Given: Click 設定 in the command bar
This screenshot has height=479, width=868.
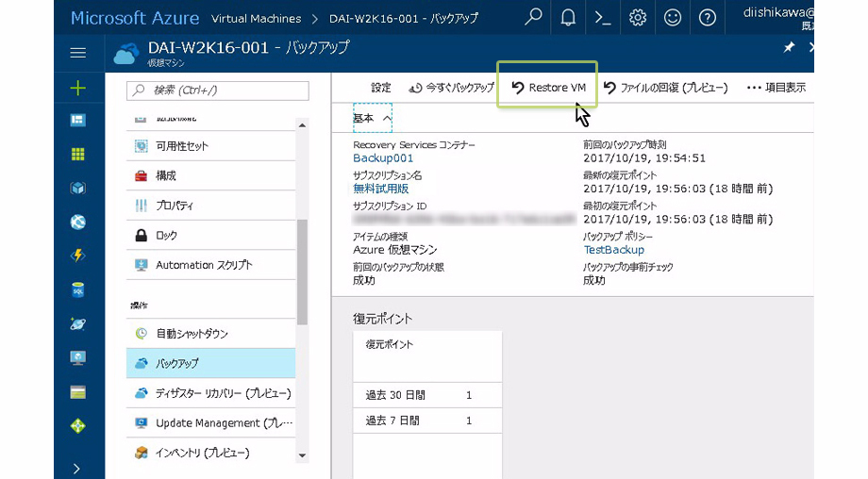Looking at the screenshot, I should coord(381,88).
